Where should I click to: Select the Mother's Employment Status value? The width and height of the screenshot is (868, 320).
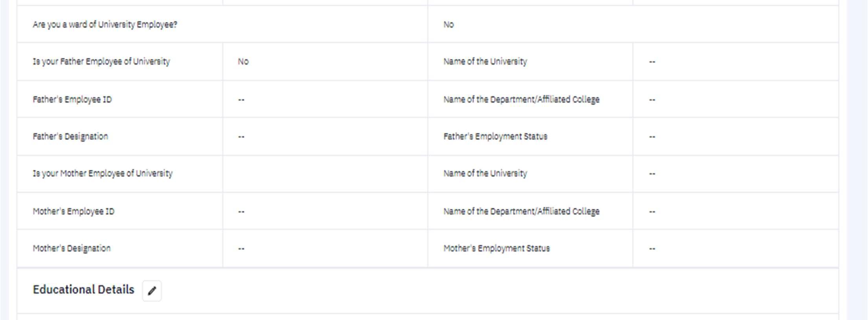[x=652, y=249]
